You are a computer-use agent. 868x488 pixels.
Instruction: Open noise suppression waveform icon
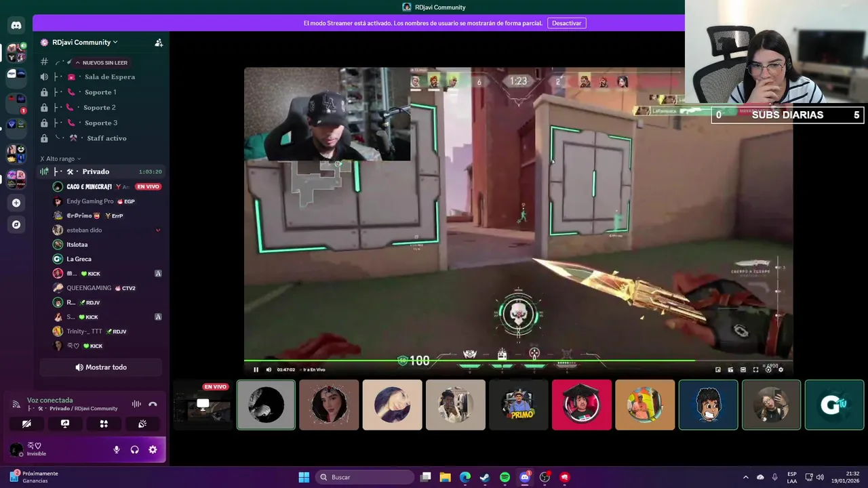point(136,404)
